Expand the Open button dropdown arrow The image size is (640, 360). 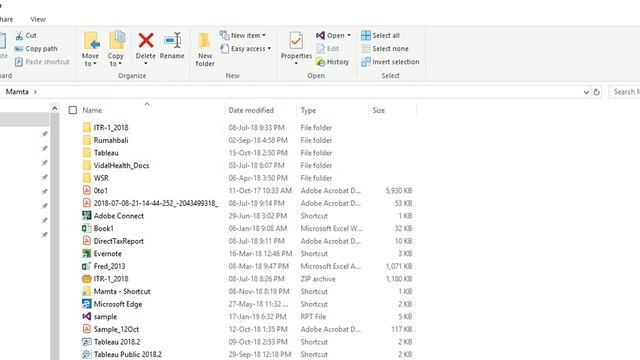tap(349, 36)
